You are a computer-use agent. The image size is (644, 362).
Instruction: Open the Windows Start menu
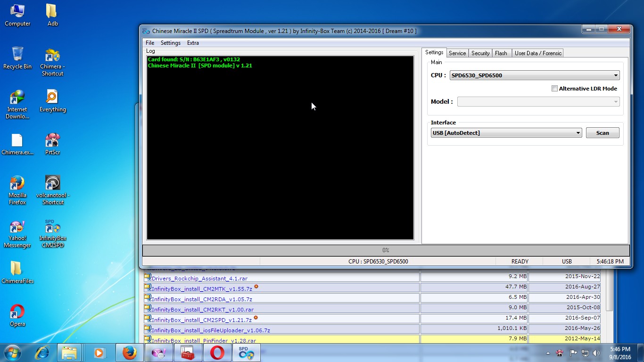(x=13, y=352)
